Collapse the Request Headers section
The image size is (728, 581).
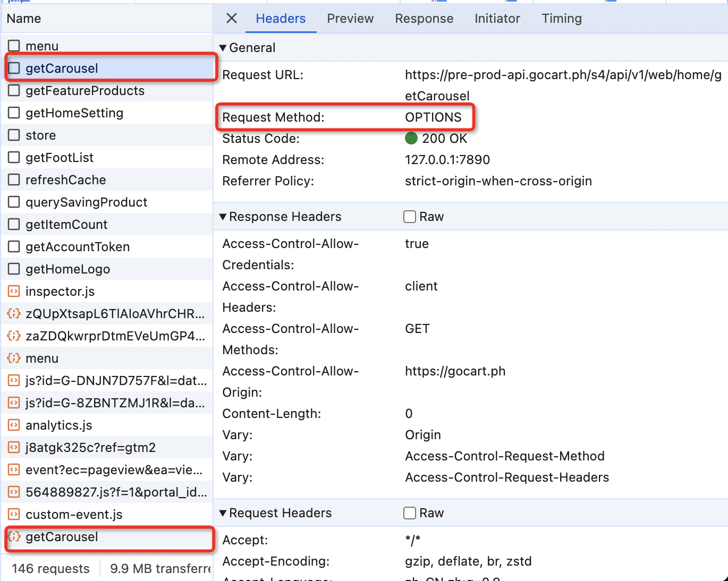223,513
